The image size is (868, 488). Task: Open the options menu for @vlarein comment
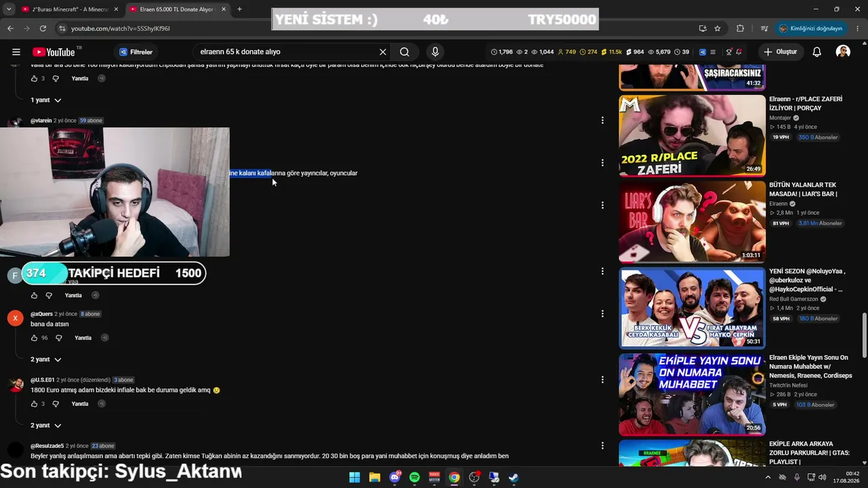click(x=602, y=121)
